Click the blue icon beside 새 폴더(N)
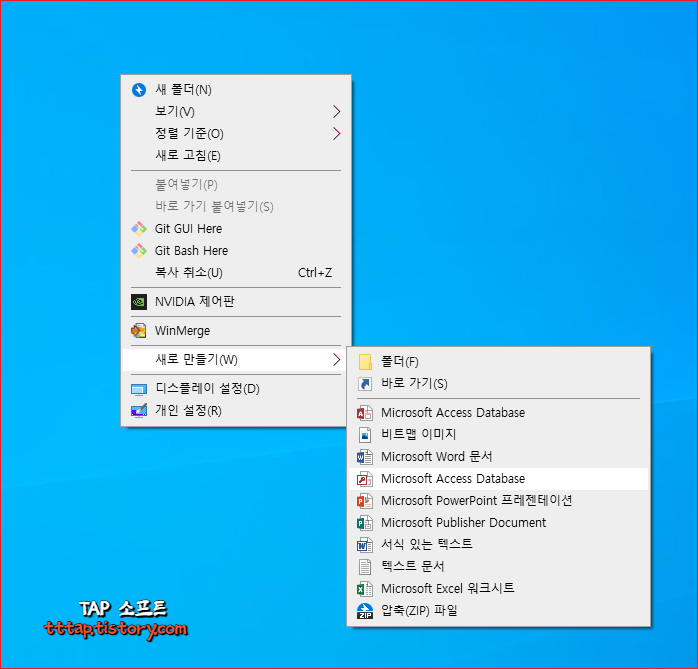This screenshot has width=698, height=669. point(139,90)
